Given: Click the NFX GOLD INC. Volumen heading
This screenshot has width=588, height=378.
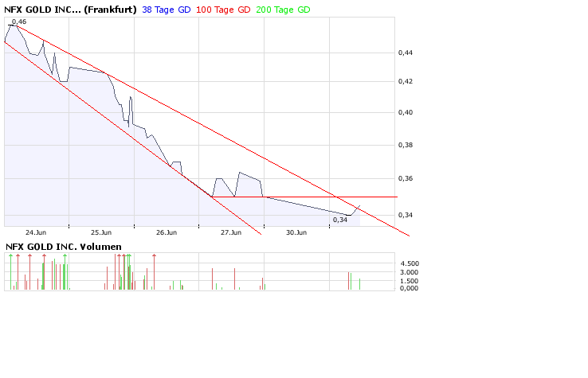Looking at the screenshot, I should pos(64,247).
